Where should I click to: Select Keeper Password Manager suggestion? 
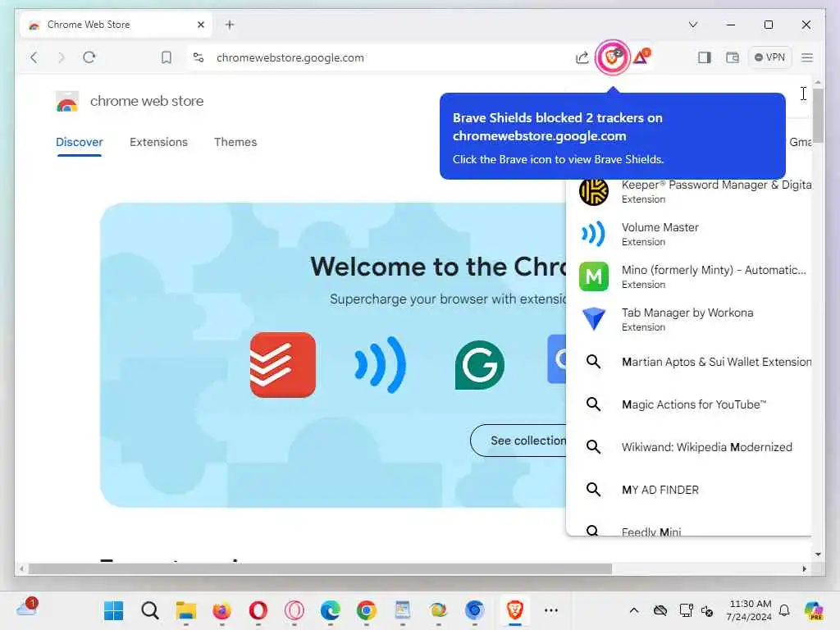click(689, 191)
